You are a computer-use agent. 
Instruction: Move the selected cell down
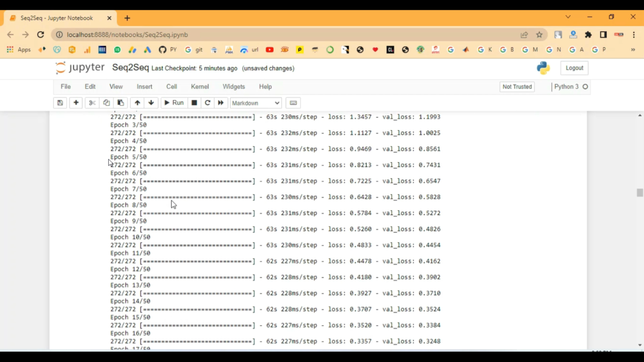pos(151,103)
